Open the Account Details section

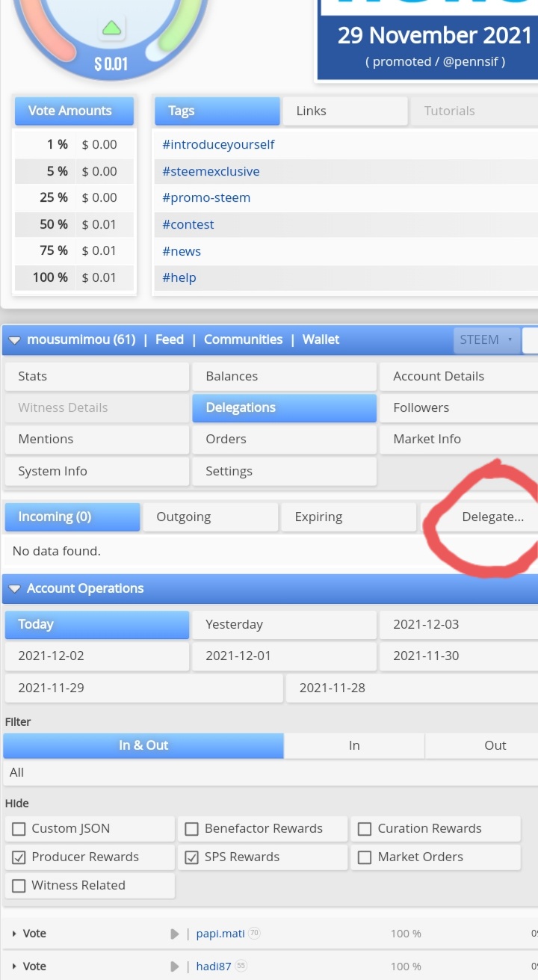pyautogui.click(x=459, y=376)
